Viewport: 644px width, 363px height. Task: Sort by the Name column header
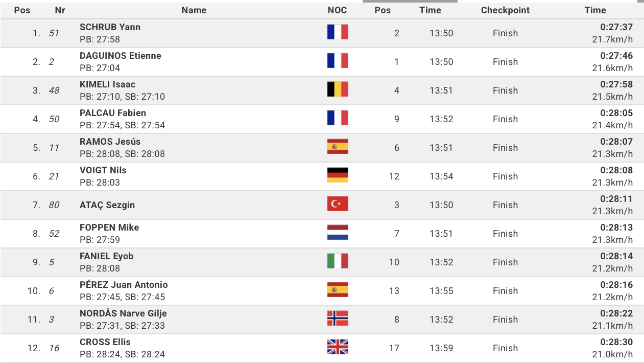194,10
